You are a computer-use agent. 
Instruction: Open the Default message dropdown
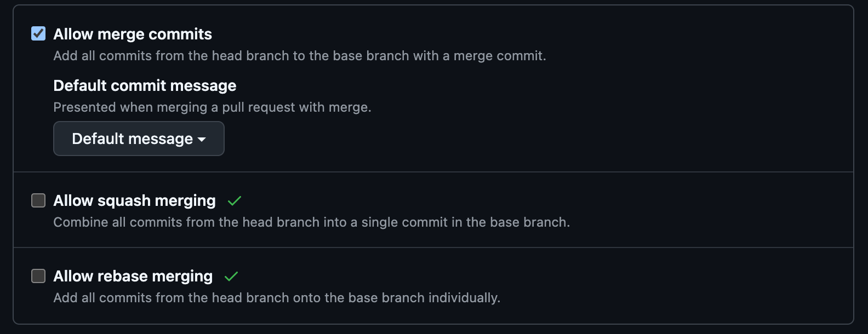[138, 139]
